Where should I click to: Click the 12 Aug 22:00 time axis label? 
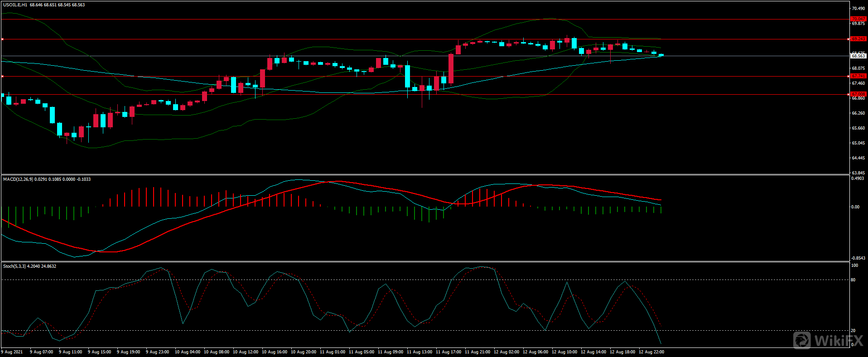coord(651,352)
